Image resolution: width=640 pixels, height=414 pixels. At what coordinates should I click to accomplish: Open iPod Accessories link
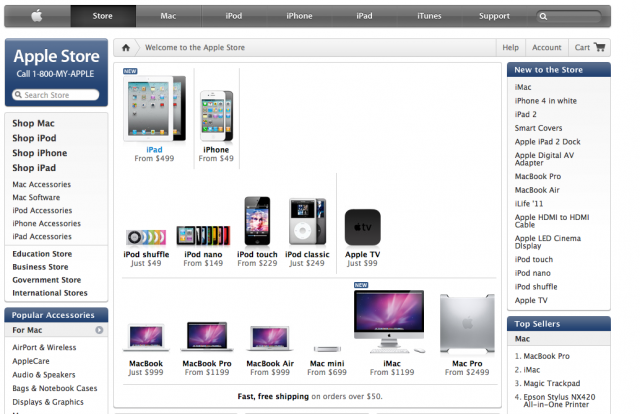tap(42, 211)
